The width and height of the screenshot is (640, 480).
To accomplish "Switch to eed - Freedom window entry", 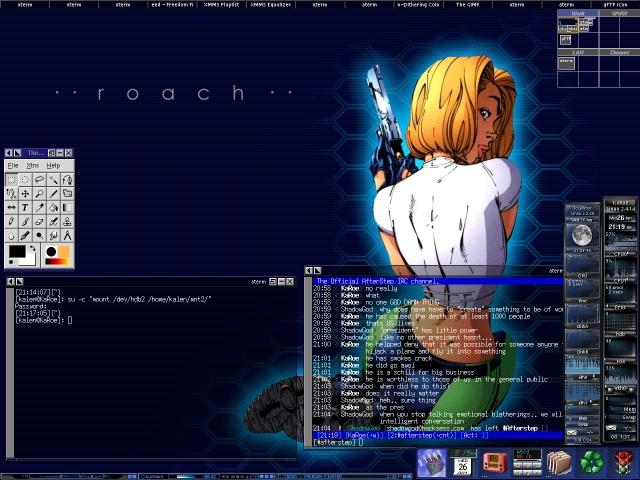I will coord(172,4).
